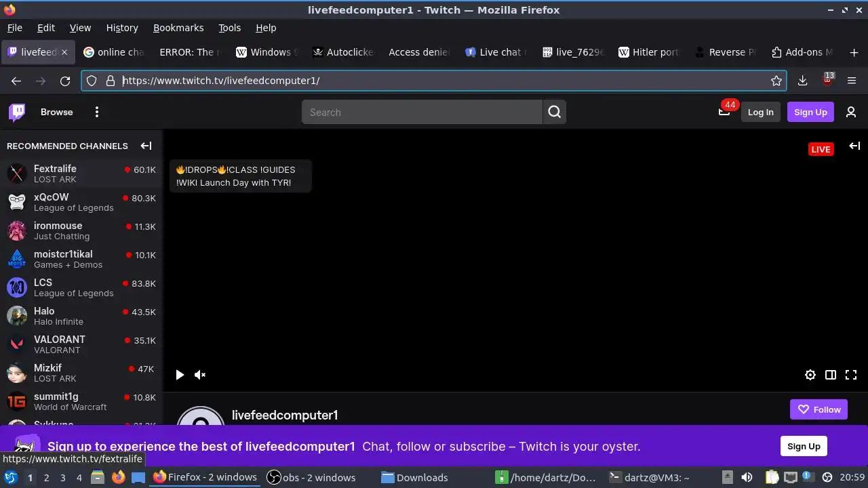868x488 pixels.
Task: Click the site padlock icon
Action: (x=111, y=81)
